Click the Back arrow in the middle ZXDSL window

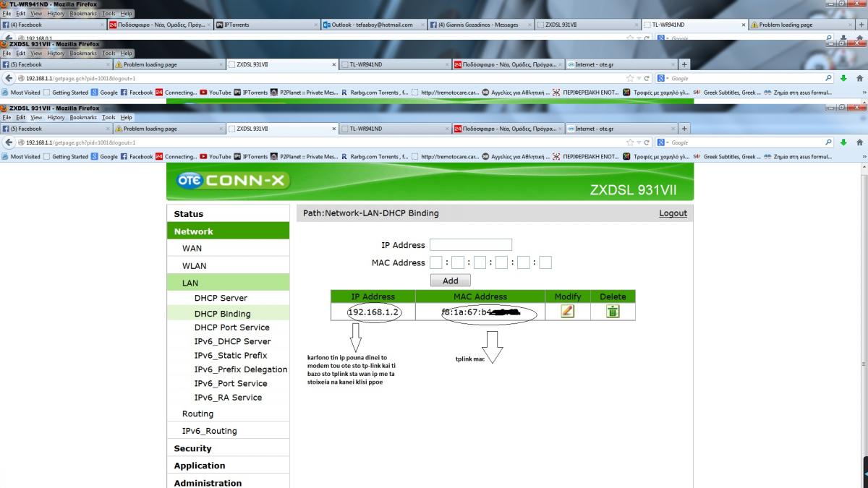tap(9, 78)
